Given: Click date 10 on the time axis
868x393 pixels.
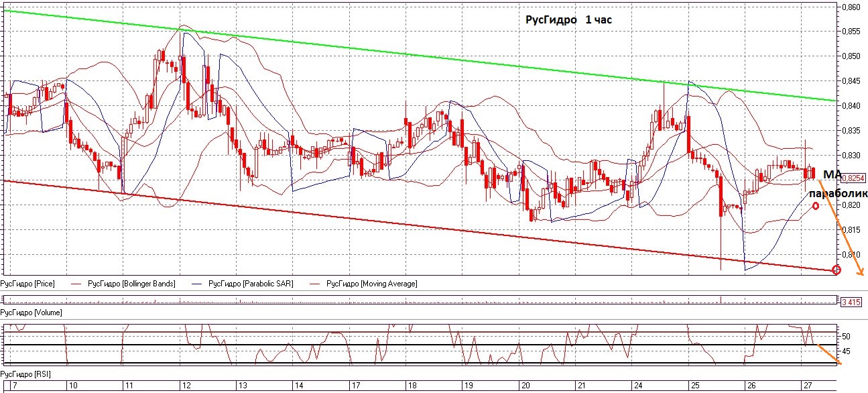Looking at the screenshot, I should 73,386.
